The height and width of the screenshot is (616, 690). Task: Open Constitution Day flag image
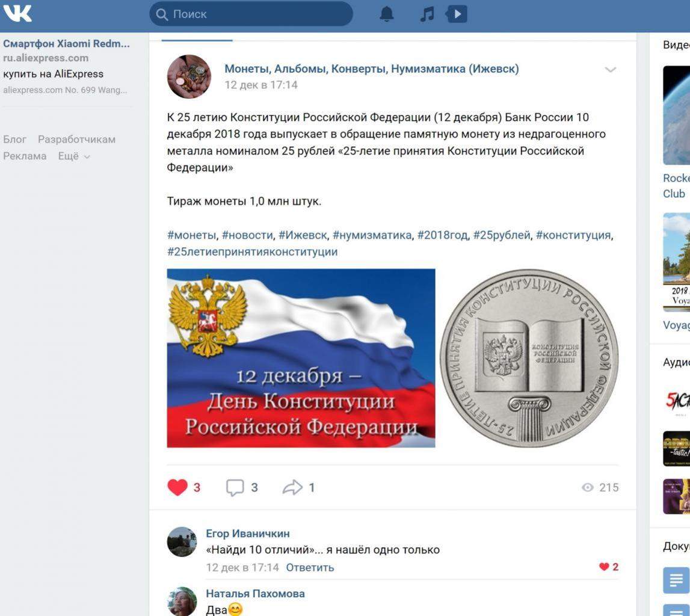pos(301,358)
